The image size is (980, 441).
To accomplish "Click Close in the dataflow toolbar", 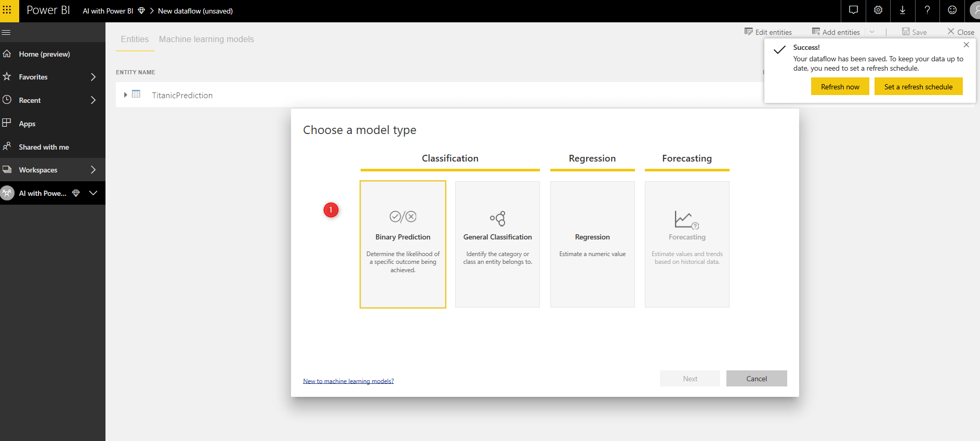I will (x=961, y=32).
